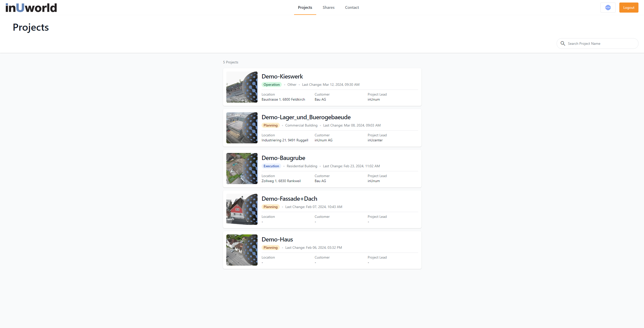Open the Demo-Fassade+Dach project title
The image size is (644, 328).
289,199
